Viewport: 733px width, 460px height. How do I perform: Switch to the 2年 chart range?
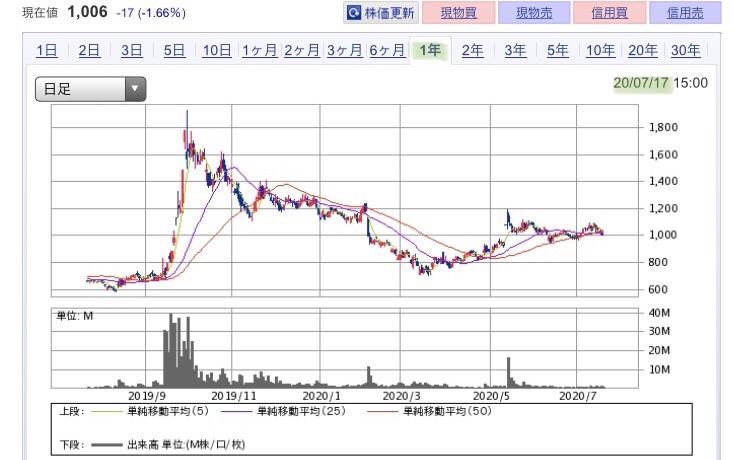click(473, 50)
